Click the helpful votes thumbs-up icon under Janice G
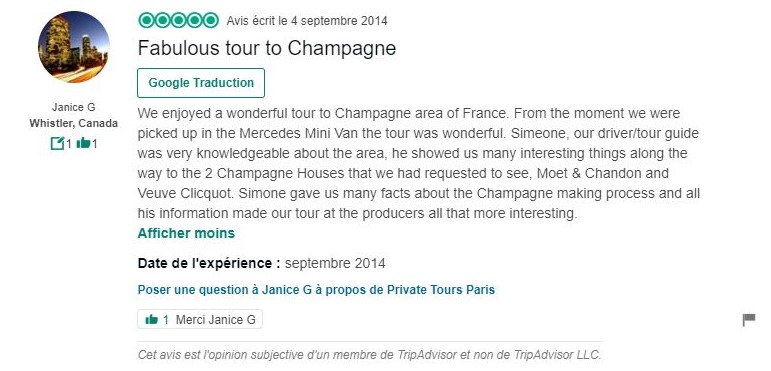The height and width of the screenshot is (371, 771). point(84,143)
